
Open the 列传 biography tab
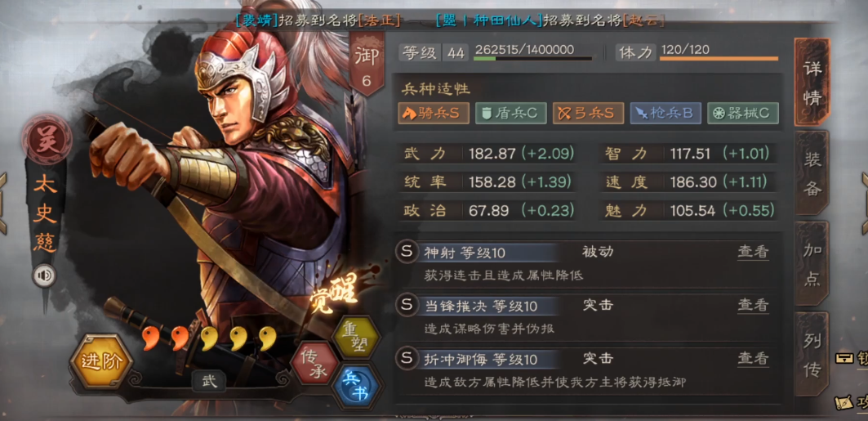click(812, 355)
